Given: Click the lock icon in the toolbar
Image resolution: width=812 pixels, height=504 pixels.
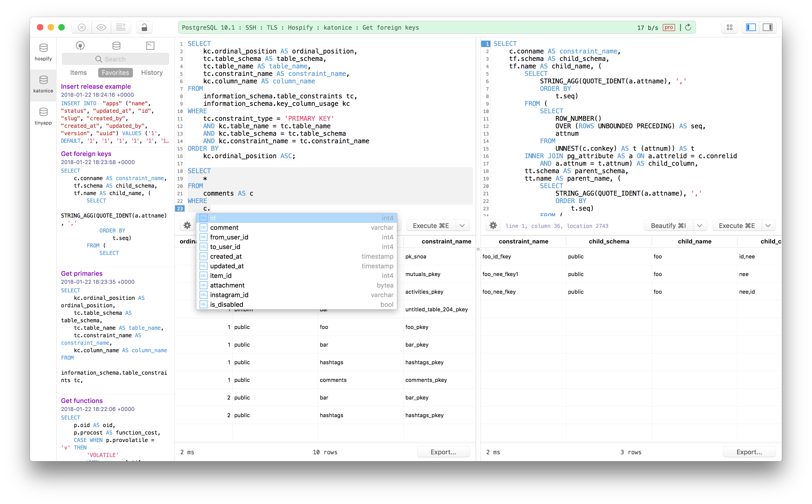Looking at the screenshot, I should 144,27.
